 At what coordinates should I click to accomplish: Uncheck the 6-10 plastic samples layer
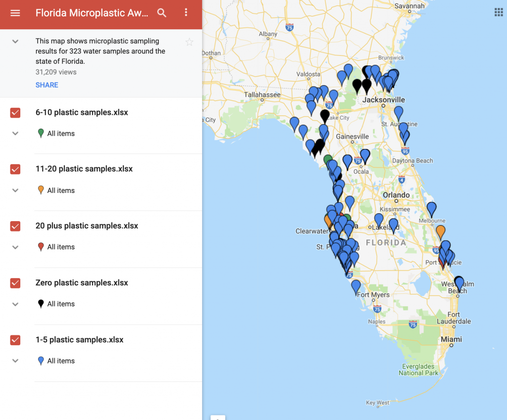point(15,113)
